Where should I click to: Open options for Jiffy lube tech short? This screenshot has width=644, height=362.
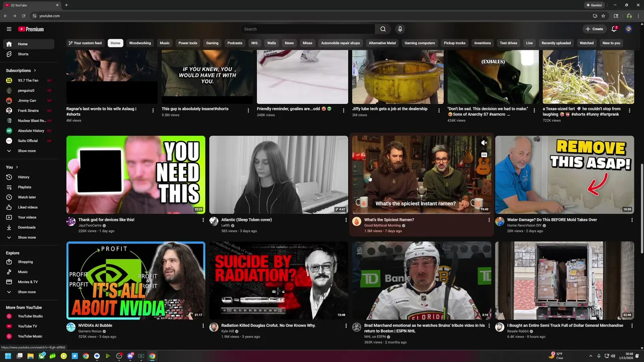[439, 110]
